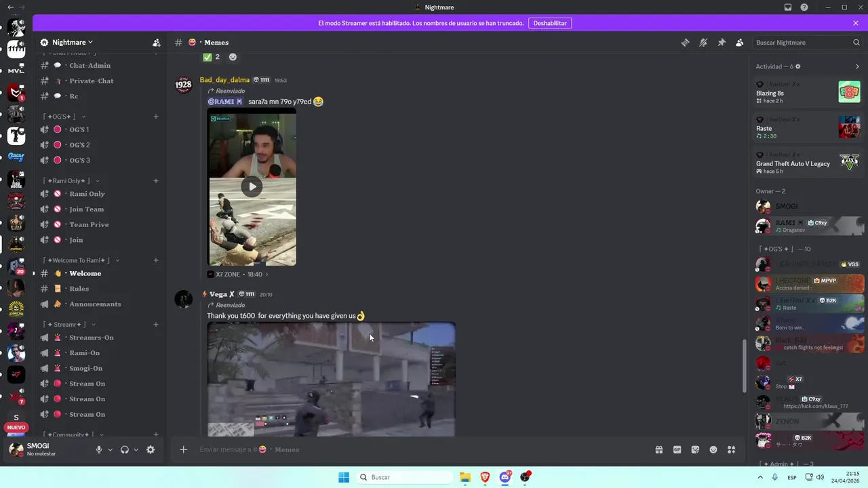The height and width of the screenshot is (488, 868).
Task: Open the Blazing 8s activity card
Action: [808, 92]
